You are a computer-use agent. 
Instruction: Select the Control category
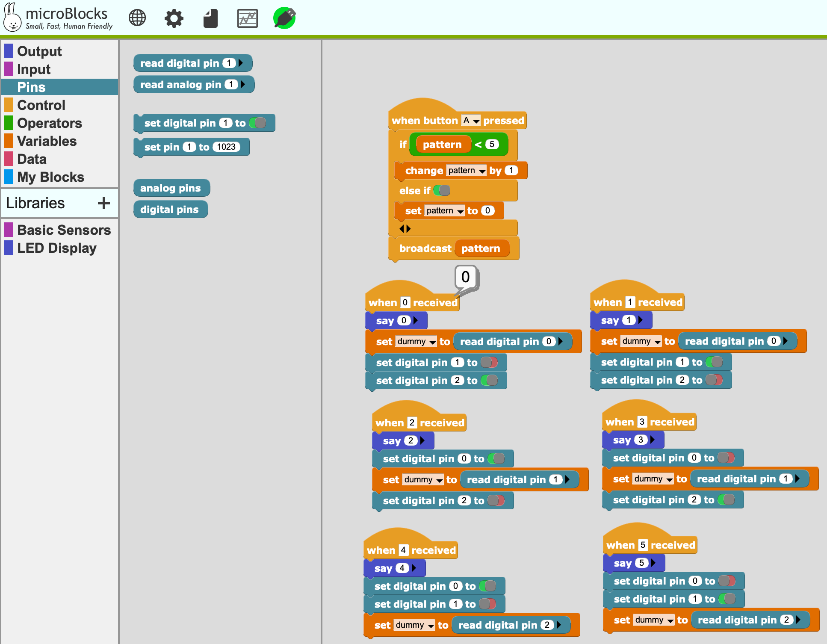click(41, 105)
